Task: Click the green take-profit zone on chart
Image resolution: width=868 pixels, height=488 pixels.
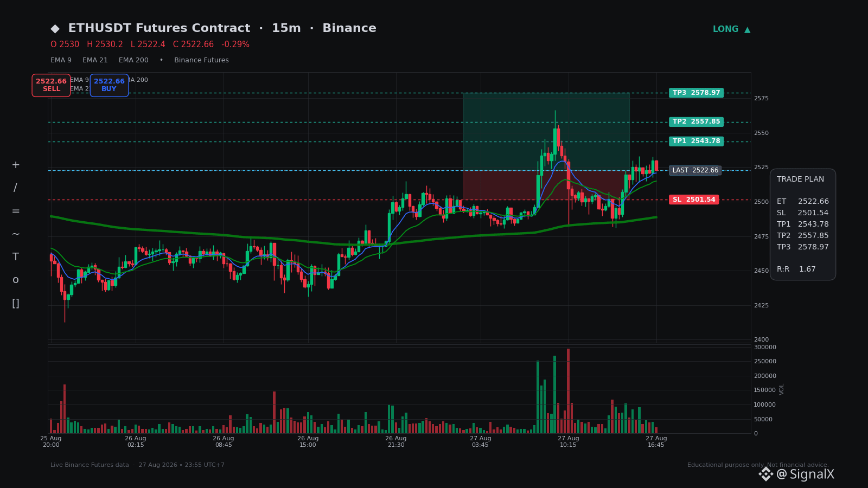Action: coord(546,132)
